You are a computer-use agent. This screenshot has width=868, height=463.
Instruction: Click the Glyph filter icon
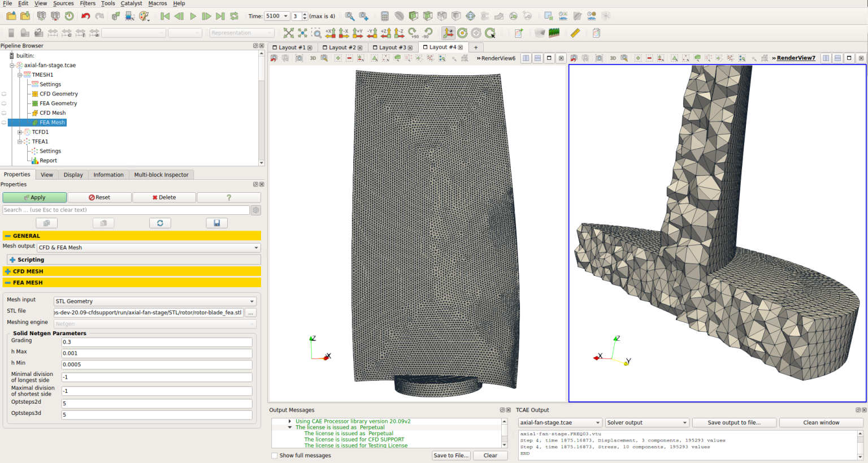pos(471,16)
